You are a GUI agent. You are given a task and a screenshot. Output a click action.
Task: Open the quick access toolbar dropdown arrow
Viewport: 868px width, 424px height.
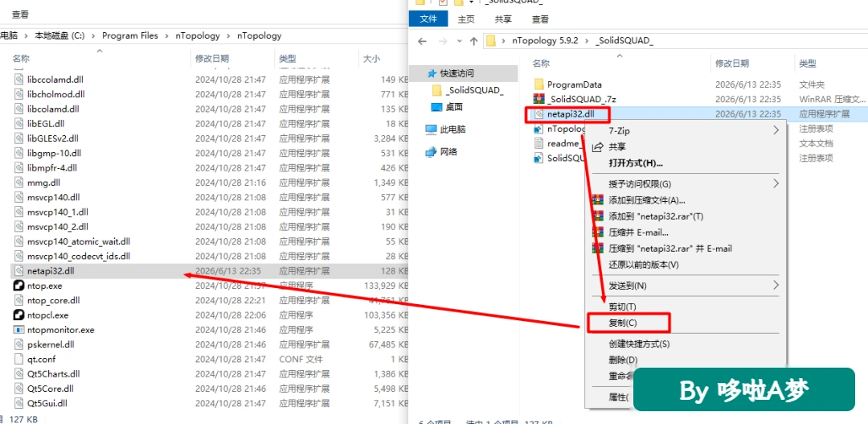click(x=471, y=2)
